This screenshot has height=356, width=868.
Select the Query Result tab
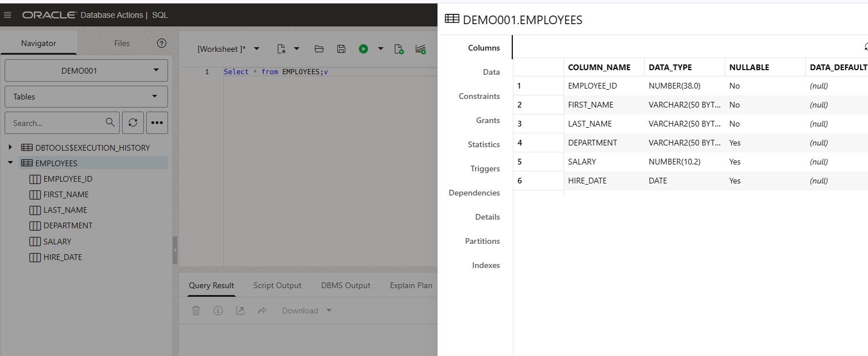(211, 285)
